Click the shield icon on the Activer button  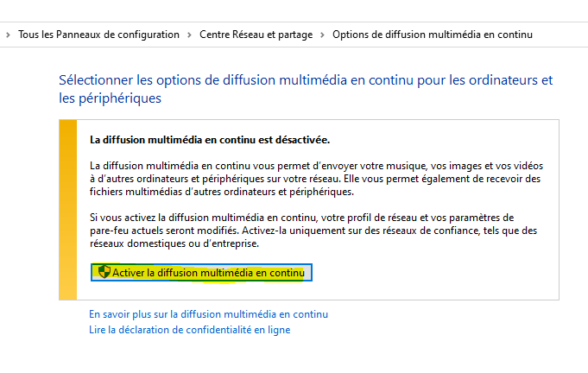[x=104, y=273]
